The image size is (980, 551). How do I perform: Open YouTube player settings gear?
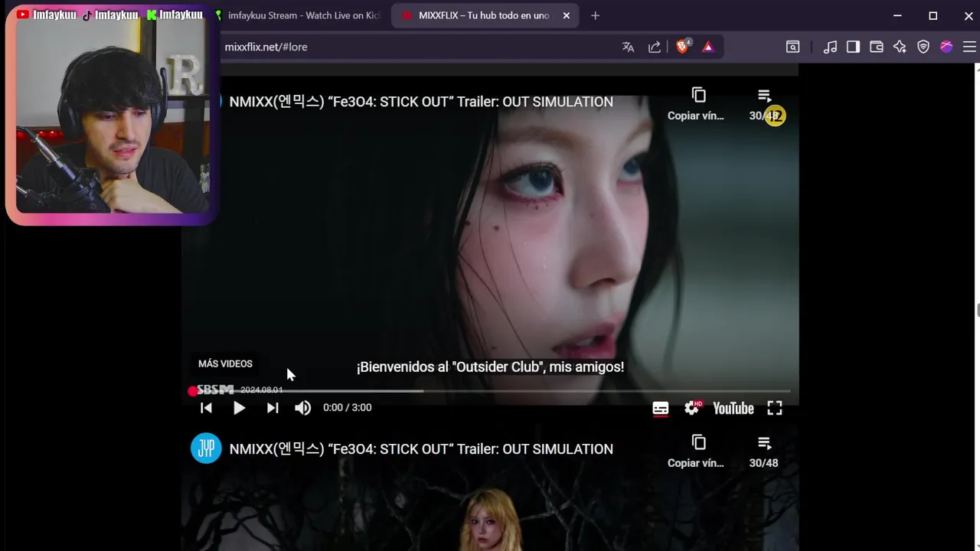(x=692, y=408)
